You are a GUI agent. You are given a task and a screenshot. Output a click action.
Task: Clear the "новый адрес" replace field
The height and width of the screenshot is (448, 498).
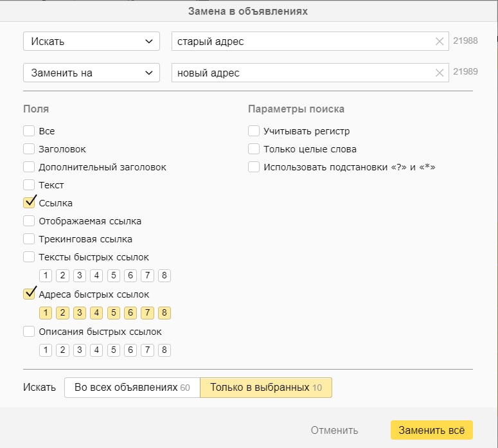[x=440, y=73]
